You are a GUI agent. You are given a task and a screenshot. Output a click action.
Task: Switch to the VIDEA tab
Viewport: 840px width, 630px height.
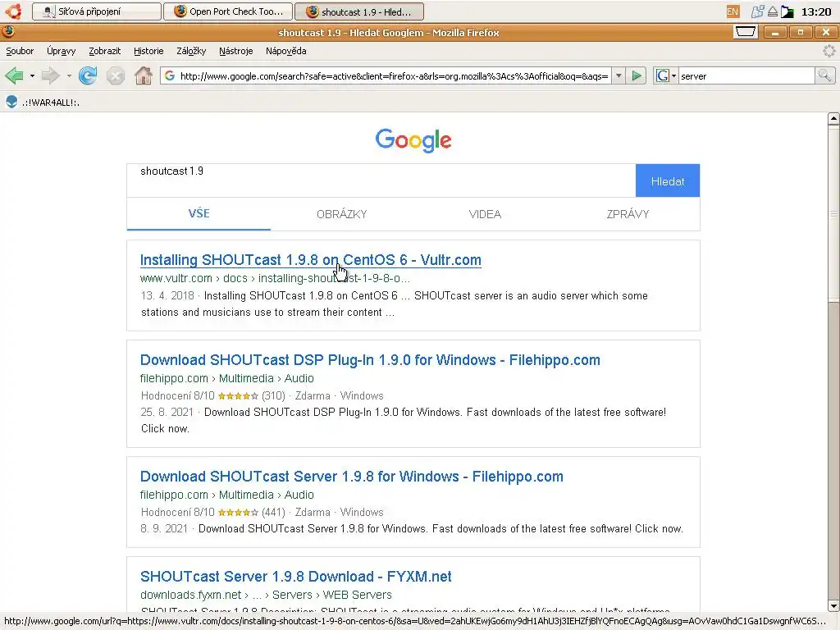[x=485, y=214]
